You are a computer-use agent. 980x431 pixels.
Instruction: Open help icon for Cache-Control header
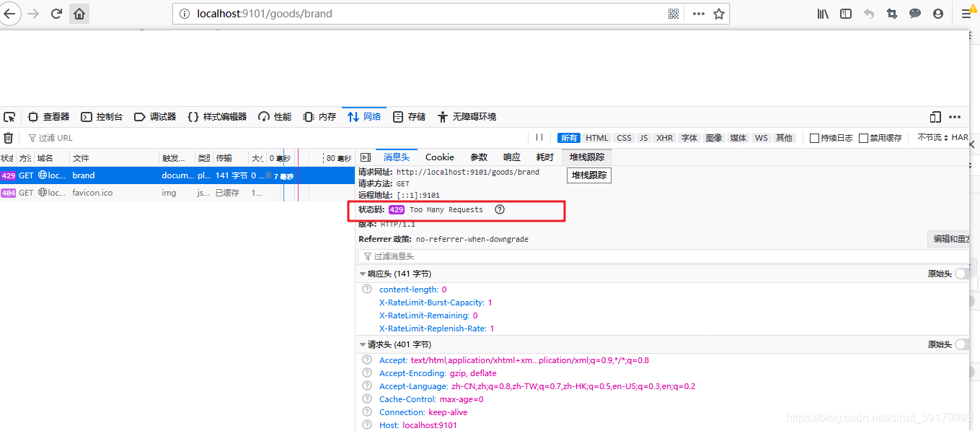coord(367,399)
